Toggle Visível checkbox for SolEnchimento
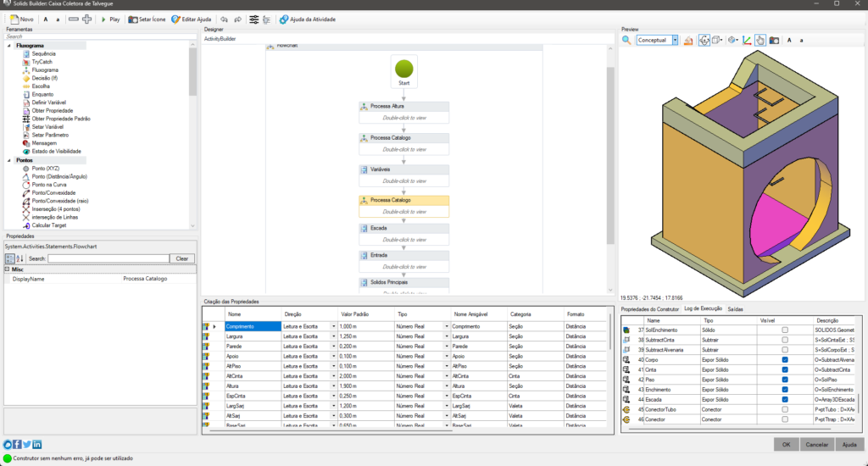Screen dimensions: 868x466 click(784, 330)
